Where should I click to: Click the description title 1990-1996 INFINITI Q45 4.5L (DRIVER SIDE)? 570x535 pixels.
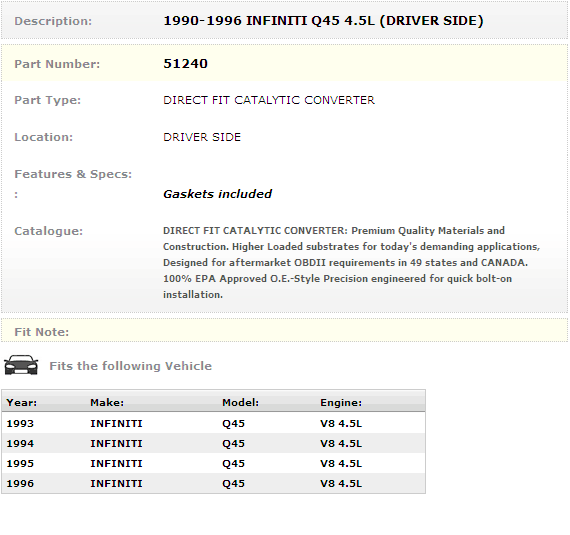point(323,21)
